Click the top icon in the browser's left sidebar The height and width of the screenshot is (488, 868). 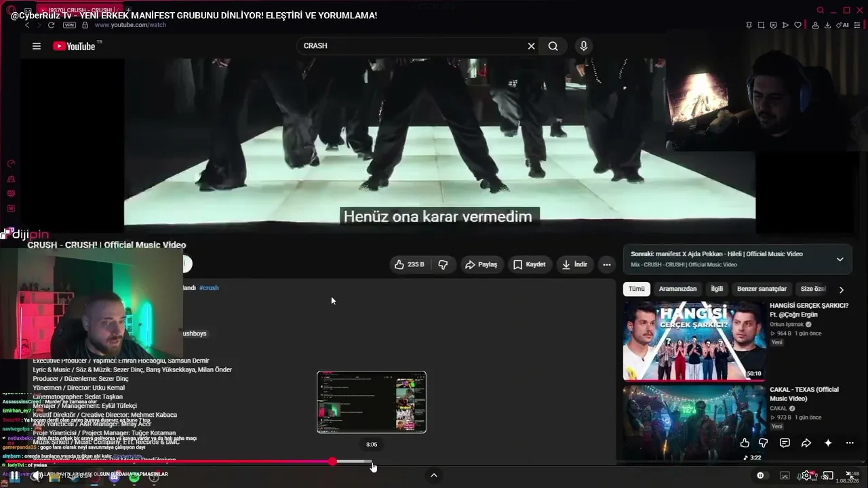[11, 164]
